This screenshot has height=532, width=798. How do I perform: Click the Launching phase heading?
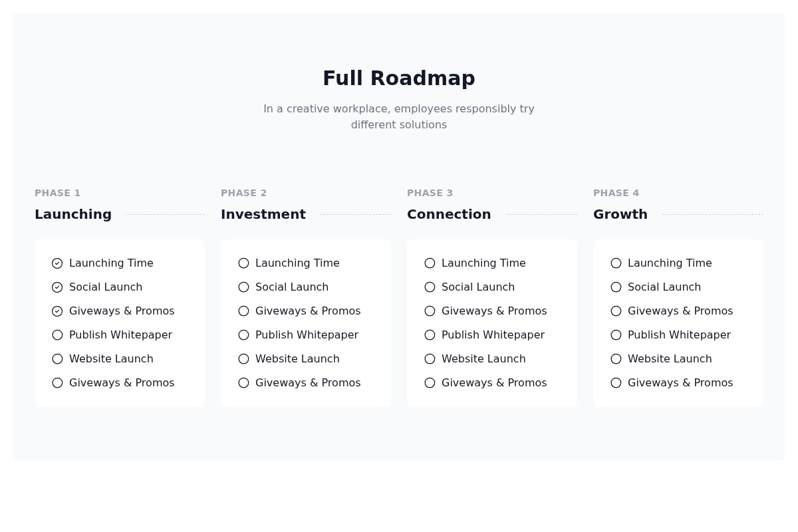73,214
